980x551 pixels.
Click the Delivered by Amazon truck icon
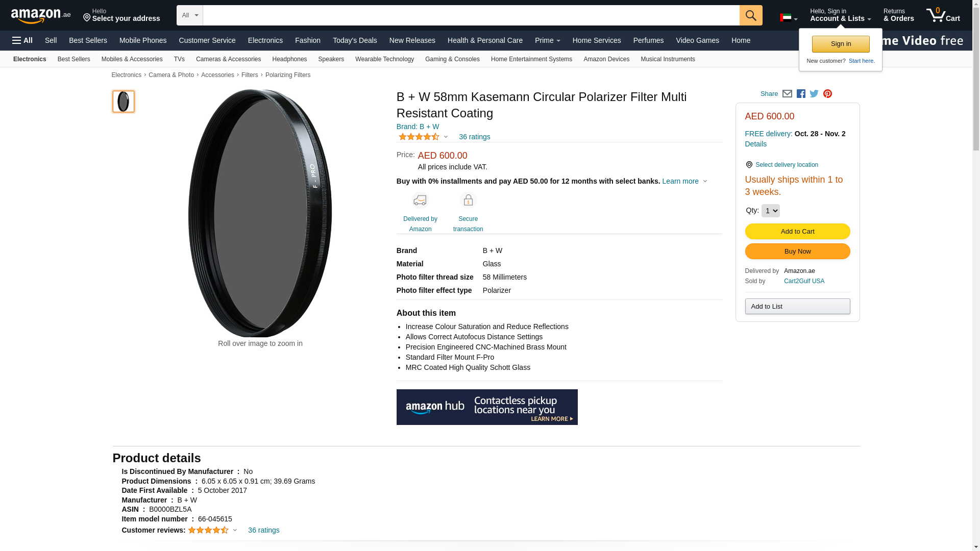coord(420,201)
